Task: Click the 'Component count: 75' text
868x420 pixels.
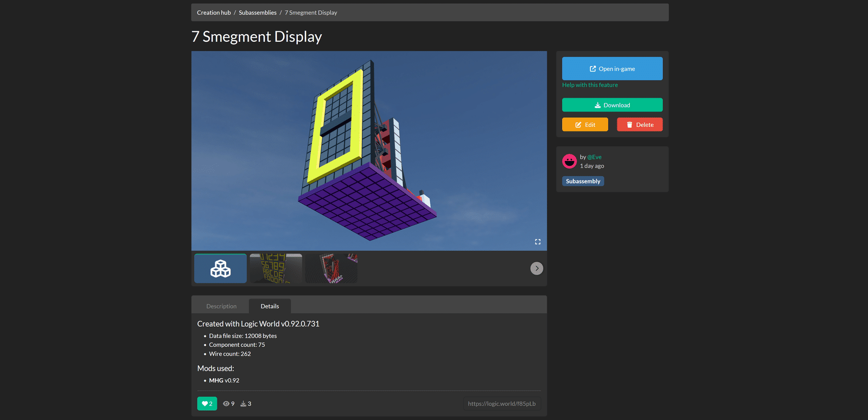Action: 237,345
